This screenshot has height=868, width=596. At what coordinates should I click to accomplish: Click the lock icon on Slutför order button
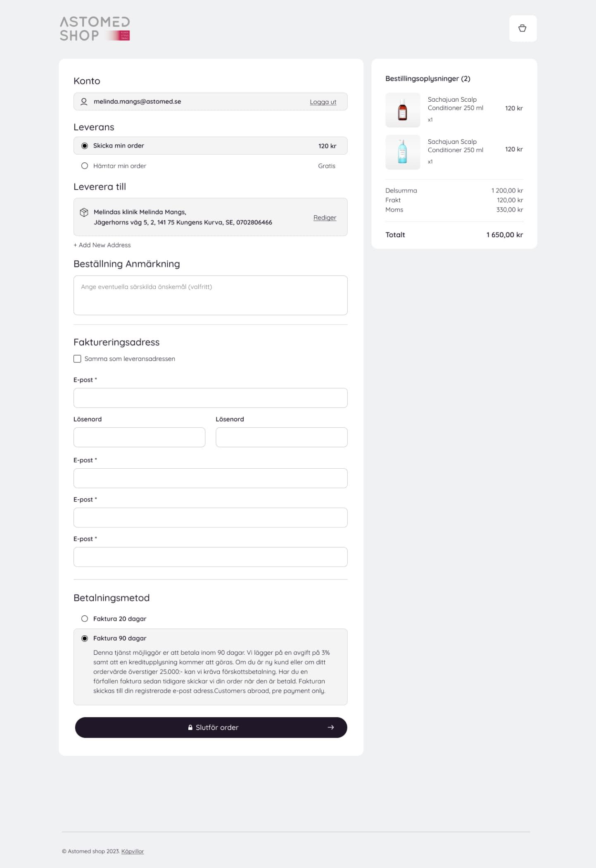pyautogui.click(x=190, y=727)
